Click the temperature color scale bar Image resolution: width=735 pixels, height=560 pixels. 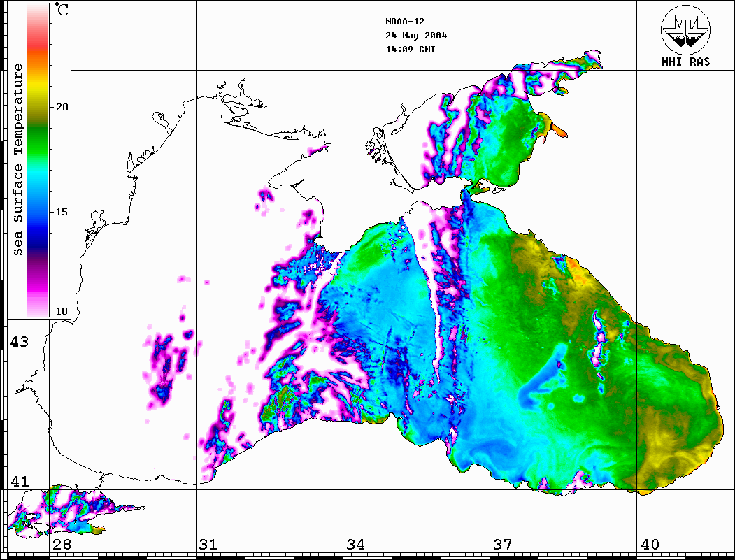[38, 160]
